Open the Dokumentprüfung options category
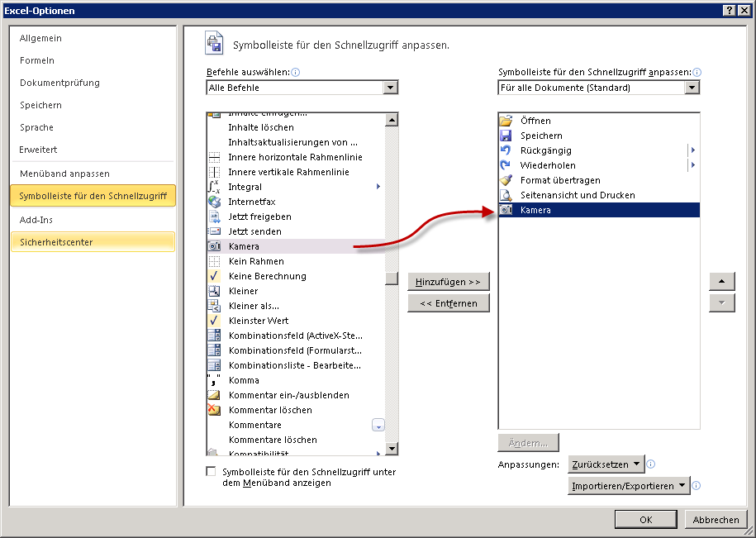This screenshot has height=538, width=756. click(59, 83)
